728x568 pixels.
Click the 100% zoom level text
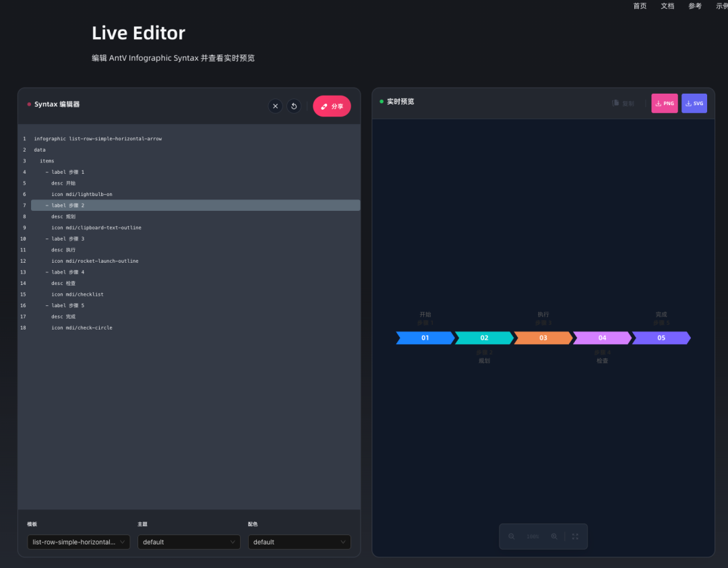[533, 536]
